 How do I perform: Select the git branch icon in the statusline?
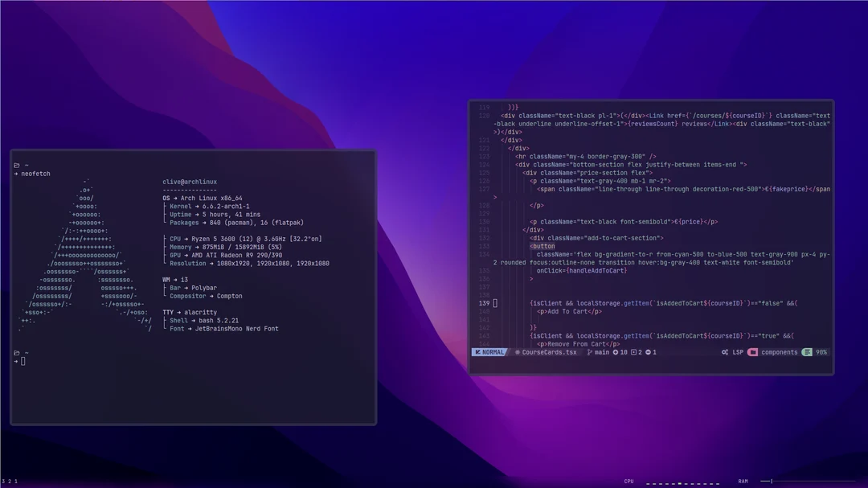[589, 352]
